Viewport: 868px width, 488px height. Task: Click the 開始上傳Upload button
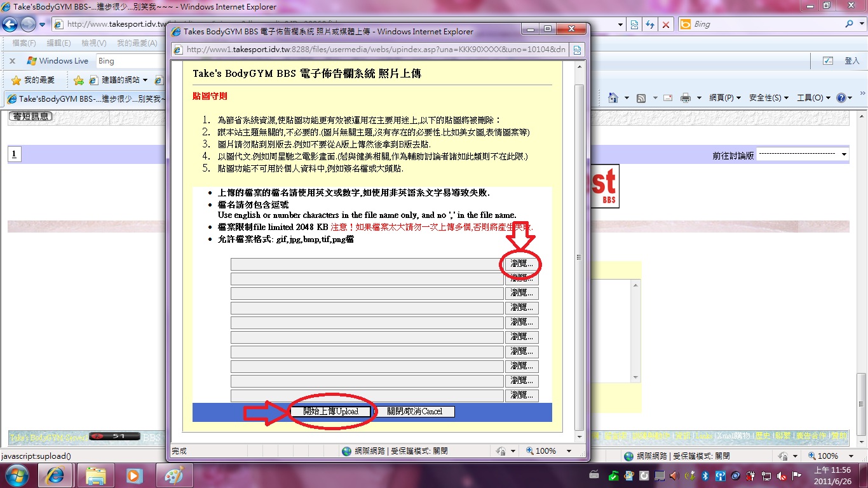tap(330, 412)
